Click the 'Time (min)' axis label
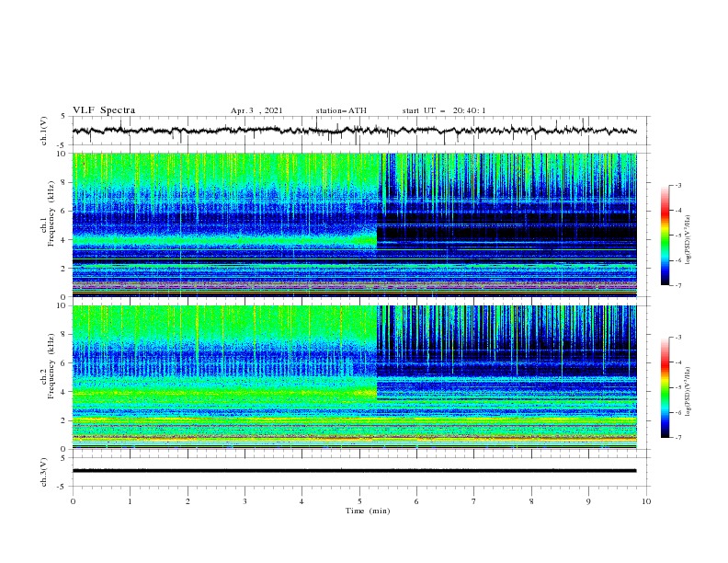Screen dimensions: 728x563 (368, 511)
